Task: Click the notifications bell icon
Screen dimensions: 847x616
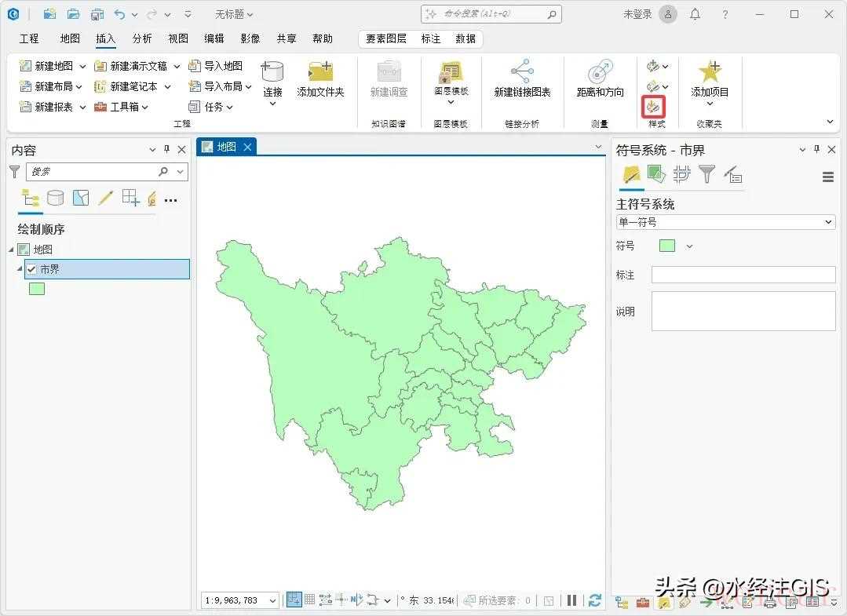Action: click(x=695, y=14)
